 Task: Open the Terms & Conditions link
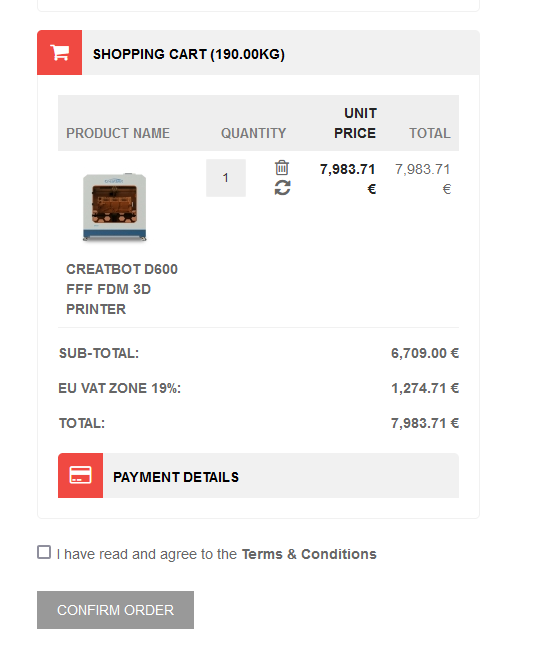(x=309, y=554)
